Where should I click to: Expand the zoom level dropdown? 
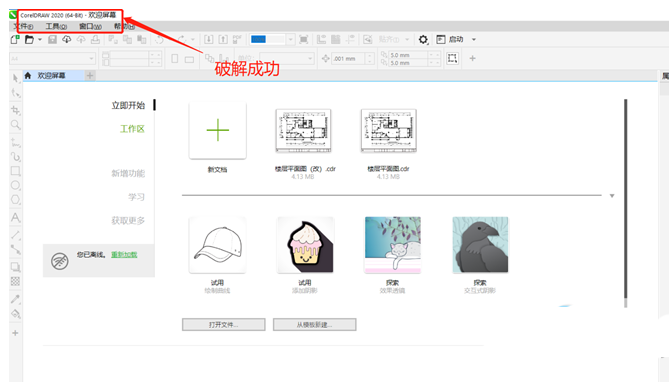coord(291,40)
